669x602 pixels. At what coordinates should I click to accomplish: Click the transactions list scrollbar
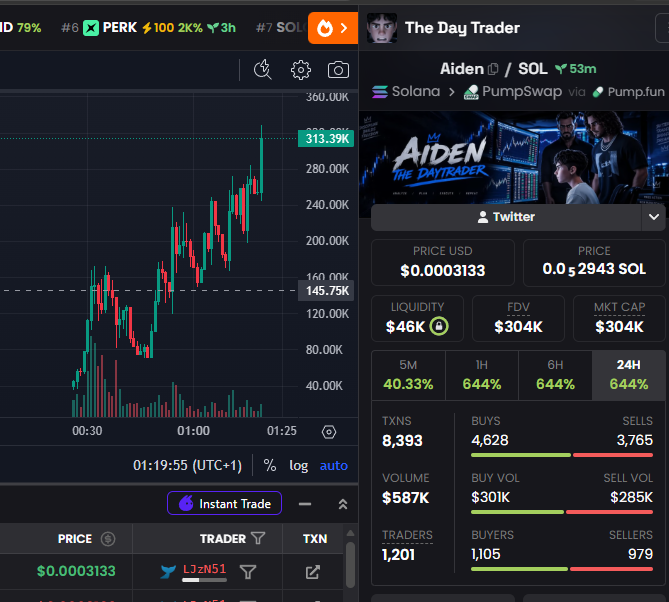click(x=350, y=564)
